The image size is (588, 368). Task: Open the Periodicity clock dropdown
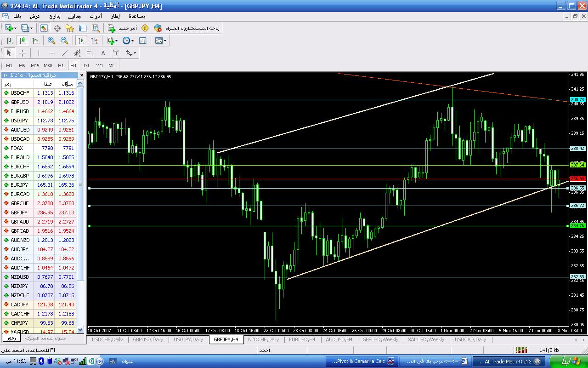pos(128,40)
